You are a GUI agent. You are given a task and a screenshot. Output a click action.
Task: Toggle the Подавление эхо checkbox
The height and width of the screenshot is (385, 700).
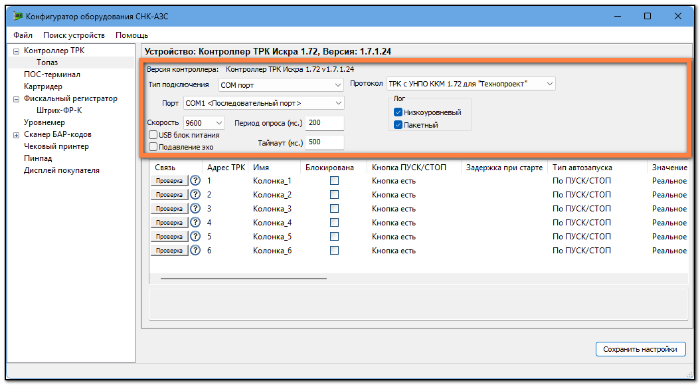pyautogui.click(x=153, y=146)
